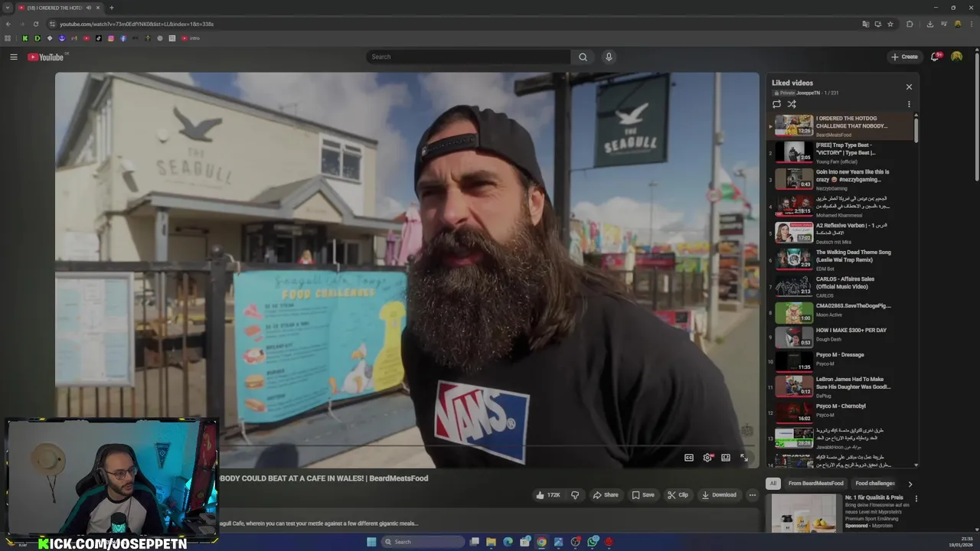Open Chrome media control icon
Image resolution: width=980 pixels, height=551 pixels.
[943, 24]
